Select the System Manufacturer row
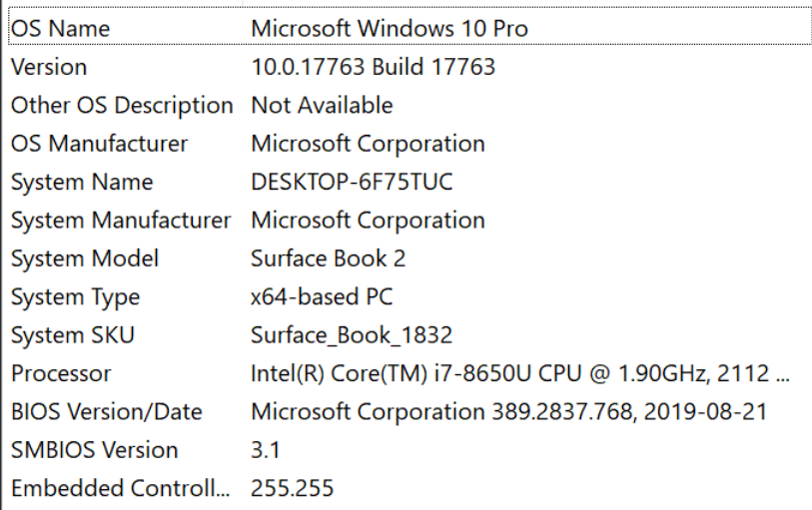The height and width of the screenshot is (510, 812). [409, 220]
